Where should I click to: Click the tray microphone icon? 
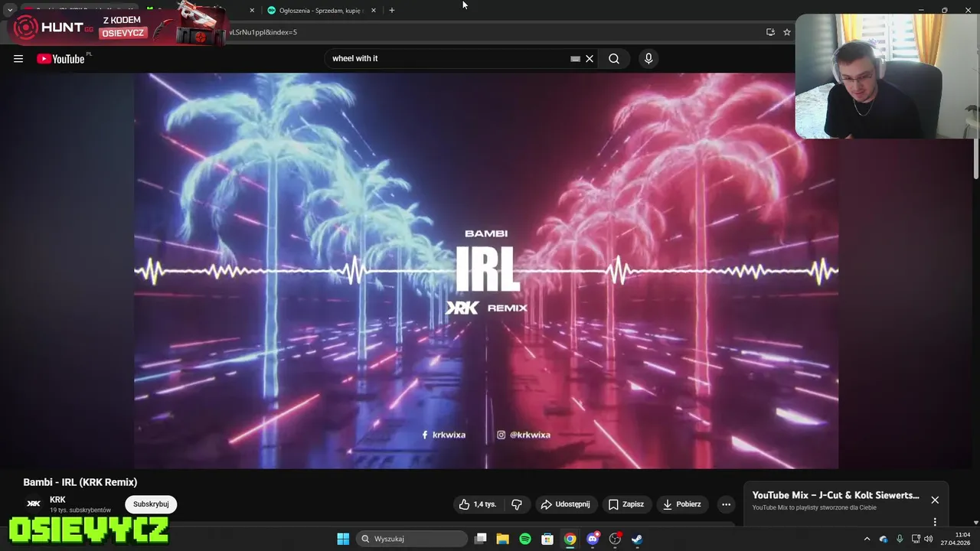click(x=900, y=539)
